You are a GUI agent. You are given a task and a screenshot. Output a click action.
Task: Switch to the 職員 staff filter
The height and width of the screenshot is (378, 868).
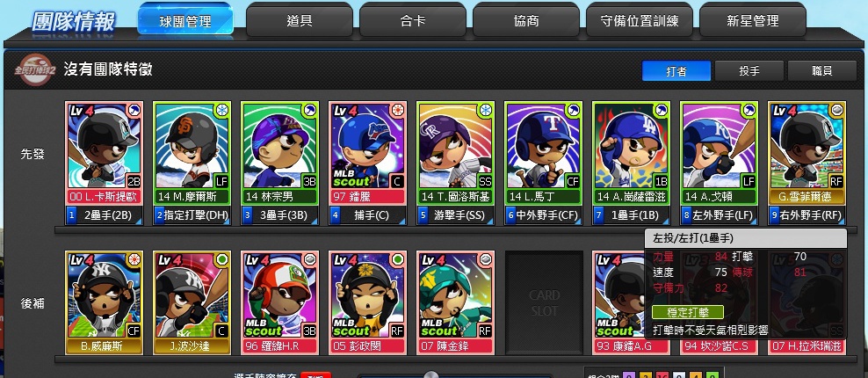pyautogui.click(x=822, y=71)
